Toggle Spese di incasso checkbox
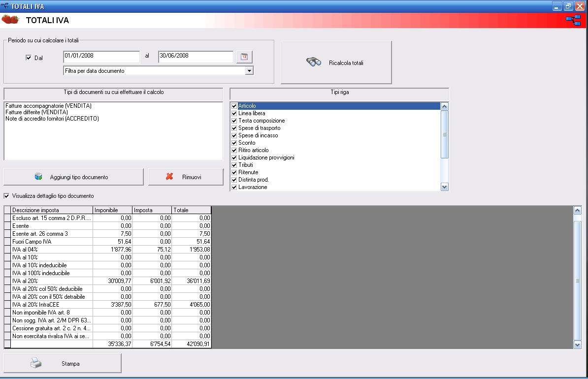This screenshot has width=588, height=379. [234, 135]
